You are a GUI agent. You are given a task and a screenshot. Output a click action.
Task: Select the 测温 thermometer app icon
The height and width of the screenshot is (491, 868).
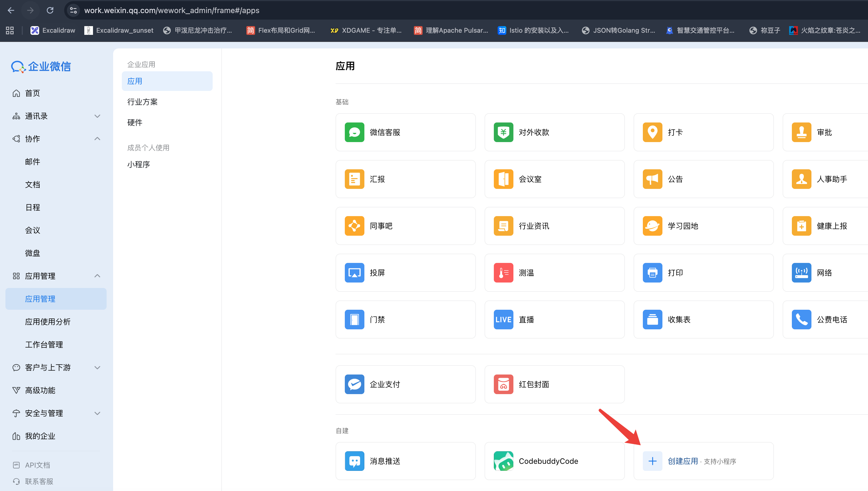(x=503, y=272)
